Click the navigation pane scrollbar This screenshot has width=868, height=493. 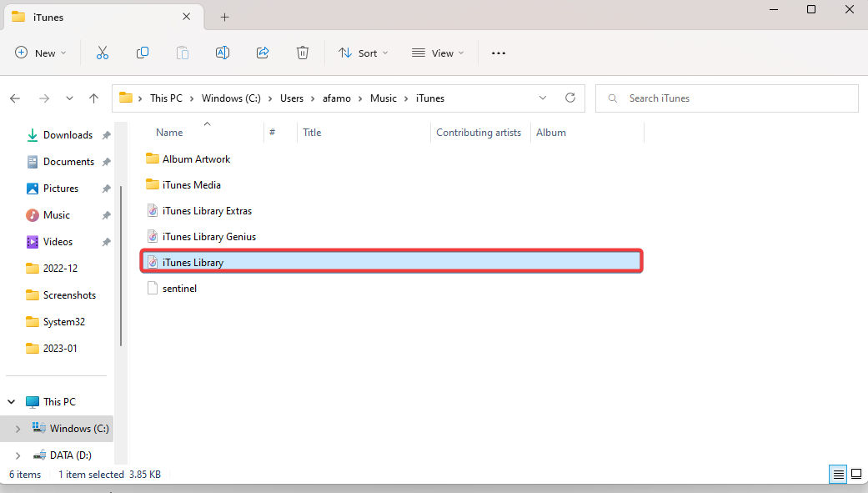pos(121,266)
